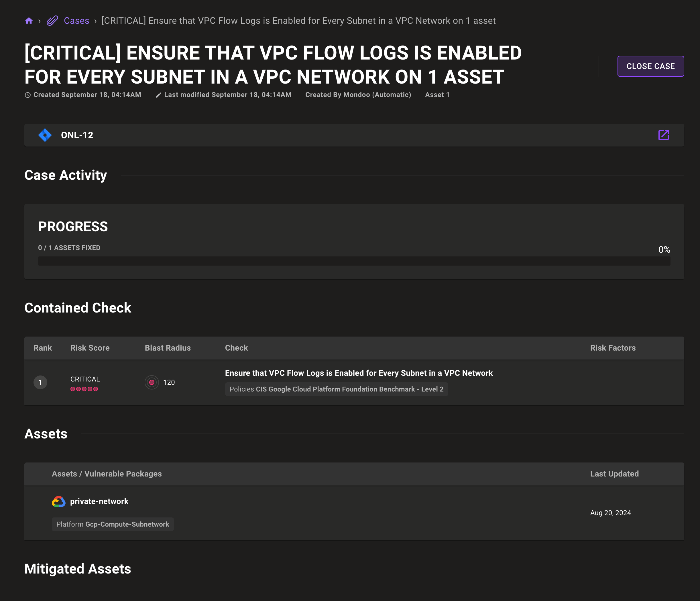700x601 pixels.
Task: Go to the home breadcrumb icon
Action: click(29, 21)
